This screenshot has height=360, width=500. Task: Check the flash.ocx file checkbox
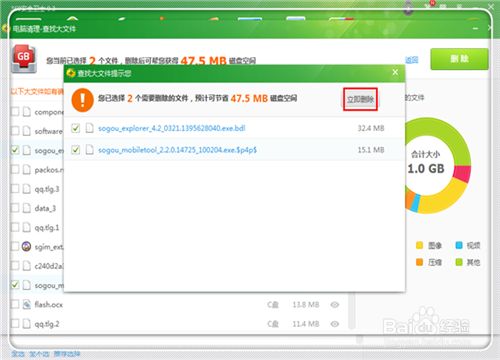click(x=15, y=304)
